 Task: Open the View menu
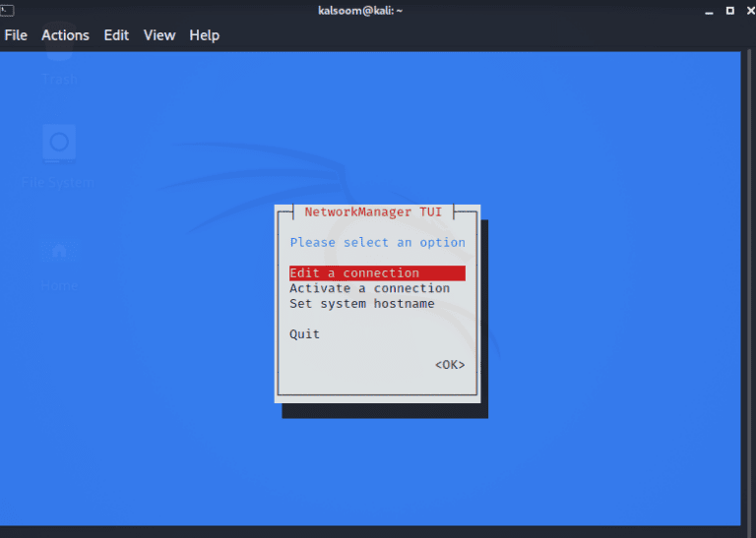pyautogui.click(x=159, y=35)
